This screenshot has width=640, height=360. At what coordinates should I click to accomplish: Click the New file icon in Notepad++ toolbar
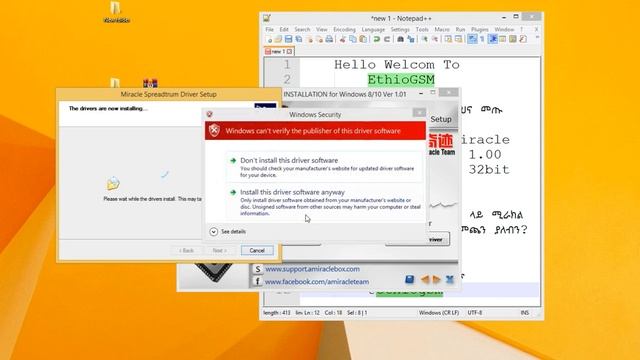pyautogui.click(x=269, y=39)
